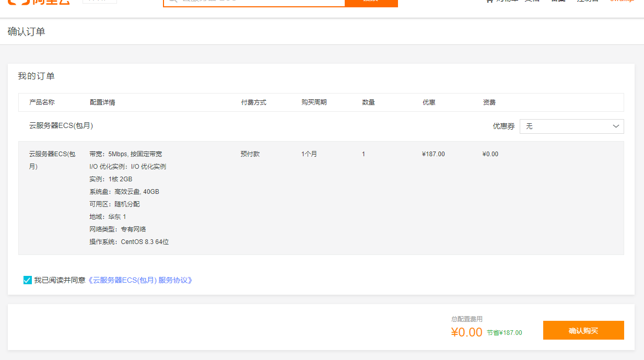Image resolution: width=644 pixels, height=360 pixels.
Task: Click the 数量 column header
Action: coord(369,102)
